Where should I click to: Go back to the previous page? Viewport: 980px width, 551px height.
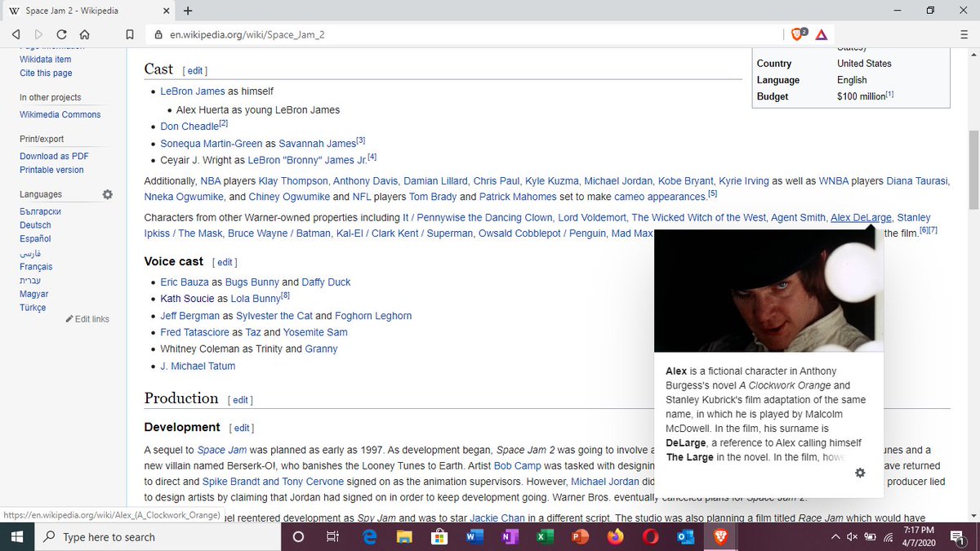click(x=16, y=34)
